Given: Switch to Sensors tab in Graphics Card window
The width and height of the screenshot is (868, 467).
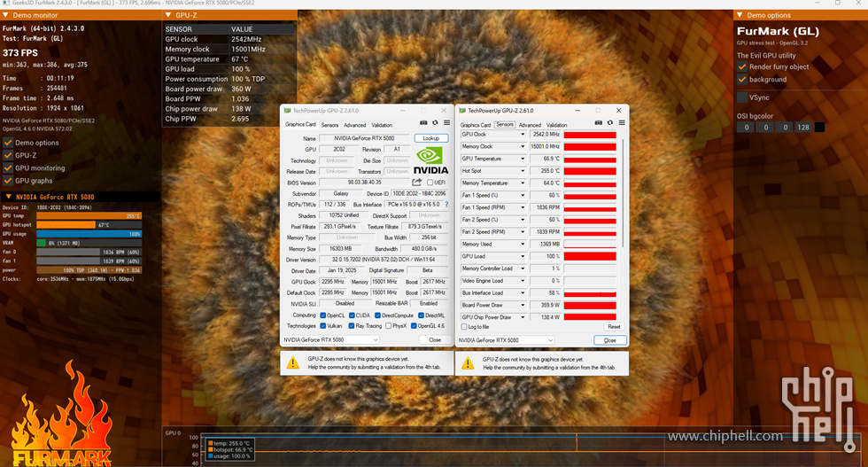Looking at the screenshot, I should point(329,125).
